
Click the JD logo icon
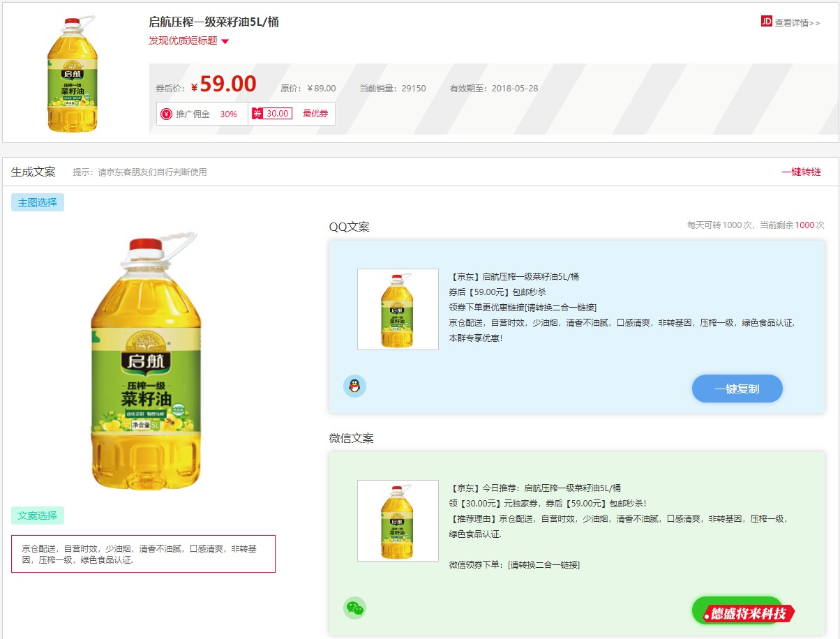(x=767, y=22)
